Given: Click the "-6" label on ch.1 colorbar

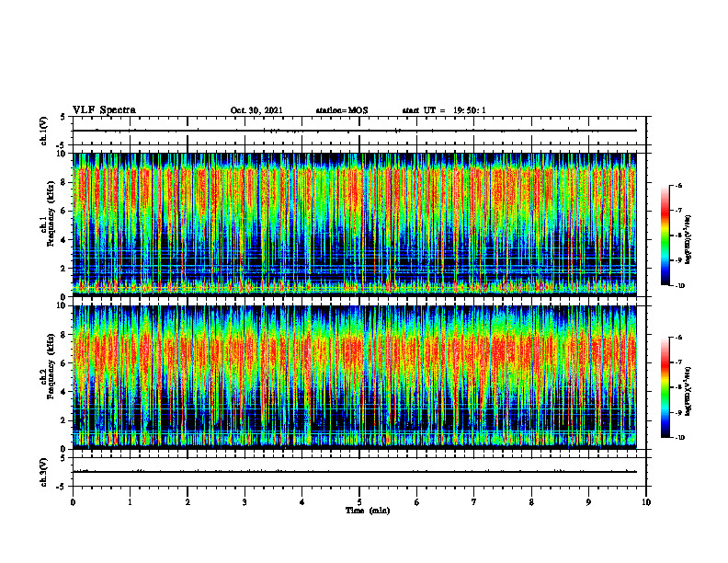Looking at the screenshot, I should (x=678, y=185).
